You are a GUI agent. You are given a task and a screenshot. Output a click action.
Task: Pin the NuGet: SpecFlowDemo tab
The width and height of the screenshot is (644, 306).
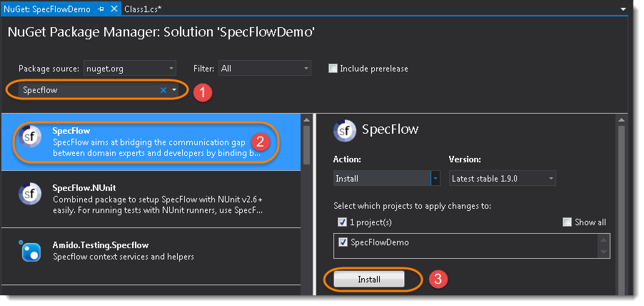pos(101,7)
